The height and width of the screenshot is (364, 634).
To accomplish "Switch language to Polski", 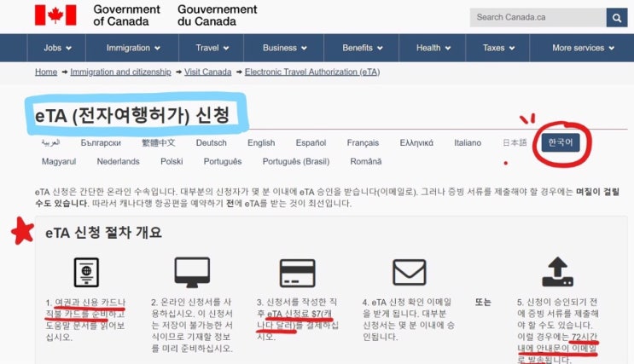I will (x=172, y=162).
